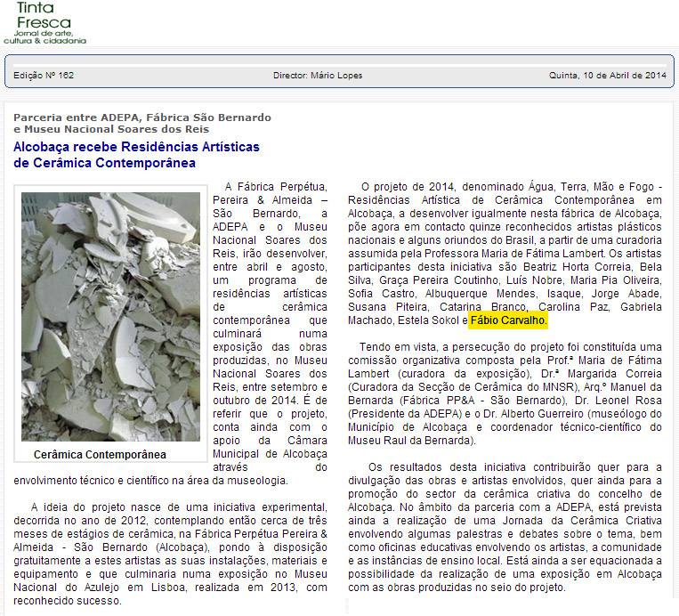
Task: Click 'Susana Piteira' name
Action: coord(388,307)
